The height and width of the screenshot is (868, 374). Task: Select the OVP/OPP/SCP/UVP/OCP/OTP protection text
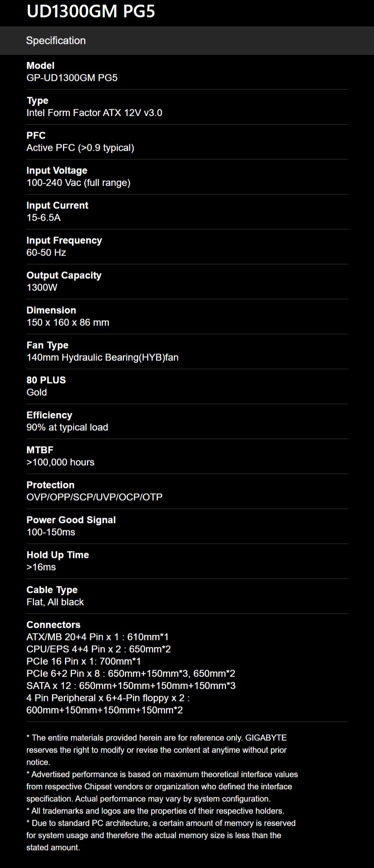pyautogui.click(x=94, y=497)
